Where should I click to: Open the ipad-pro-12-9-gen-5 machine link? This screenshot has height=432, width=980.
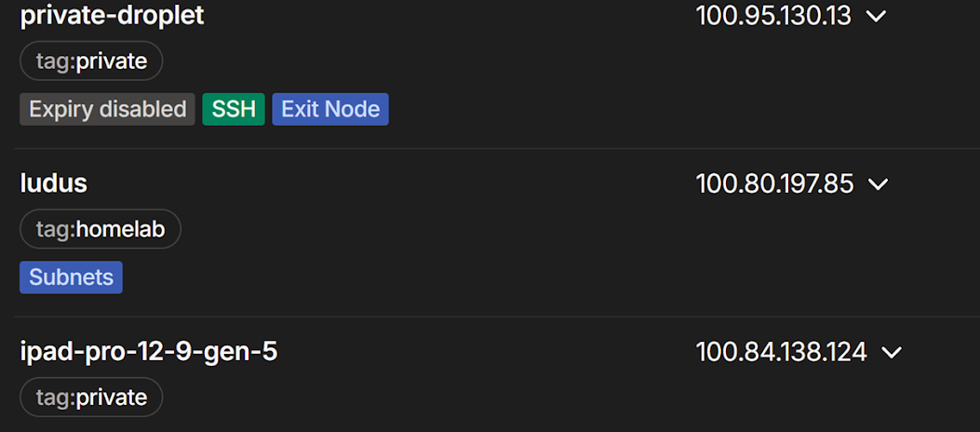pos(149,352)
